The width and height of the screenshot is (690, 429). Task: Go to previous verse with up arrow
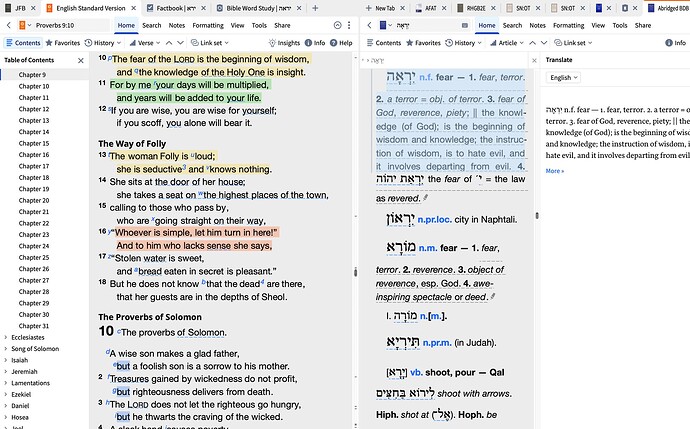click(169, 43)
